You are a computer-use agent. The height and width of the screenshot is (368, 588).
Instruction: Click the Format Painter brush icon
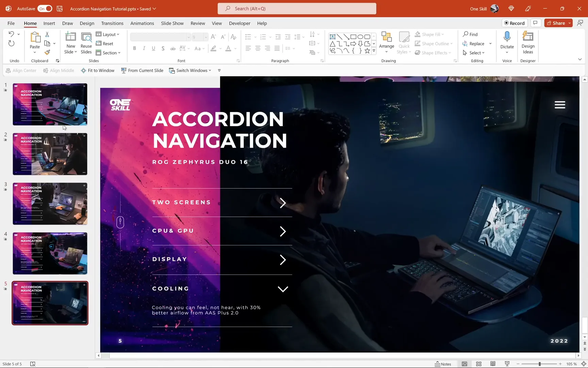[x=47, y=52]
